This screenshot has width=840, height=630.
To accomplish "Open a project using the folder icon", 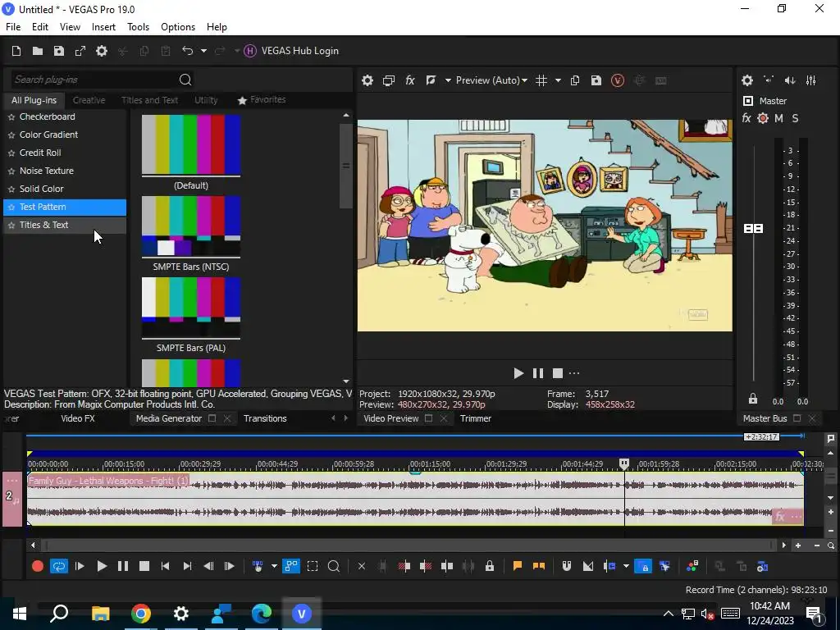I will click(x=38, y=51).
